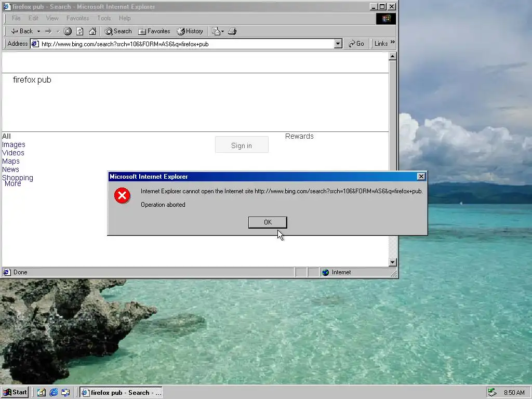Click the Maps search link

click(11, 161)
